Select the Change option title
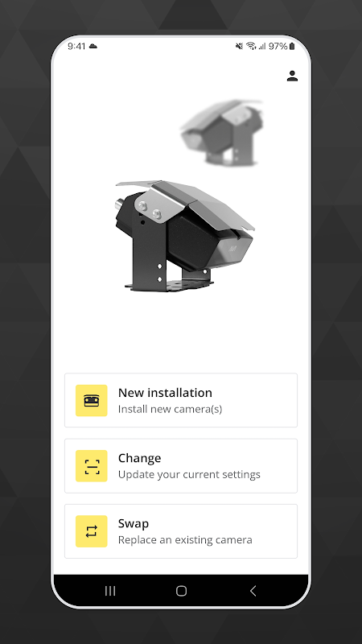The image size is (362, 644). [139, 458]
